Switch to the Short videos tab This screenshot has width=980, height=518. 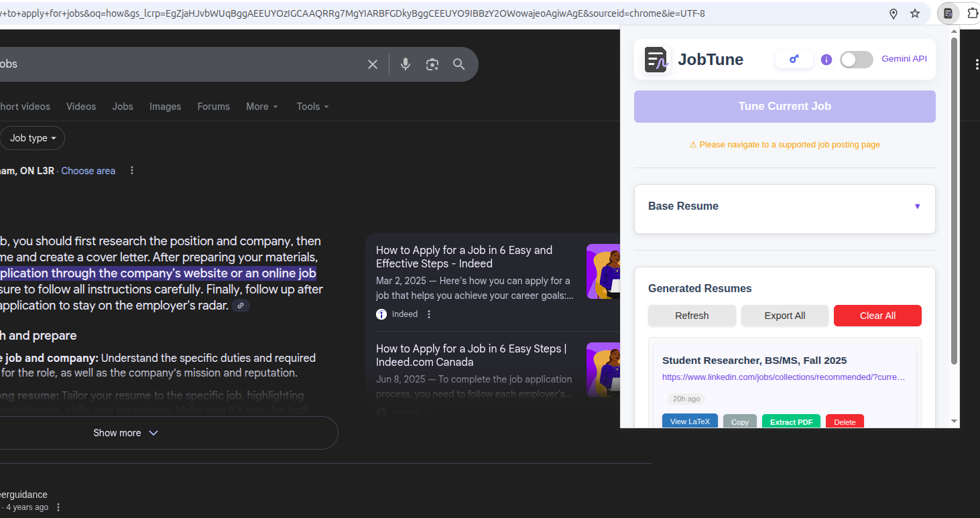pyautogui.click(x=25, y=107)
